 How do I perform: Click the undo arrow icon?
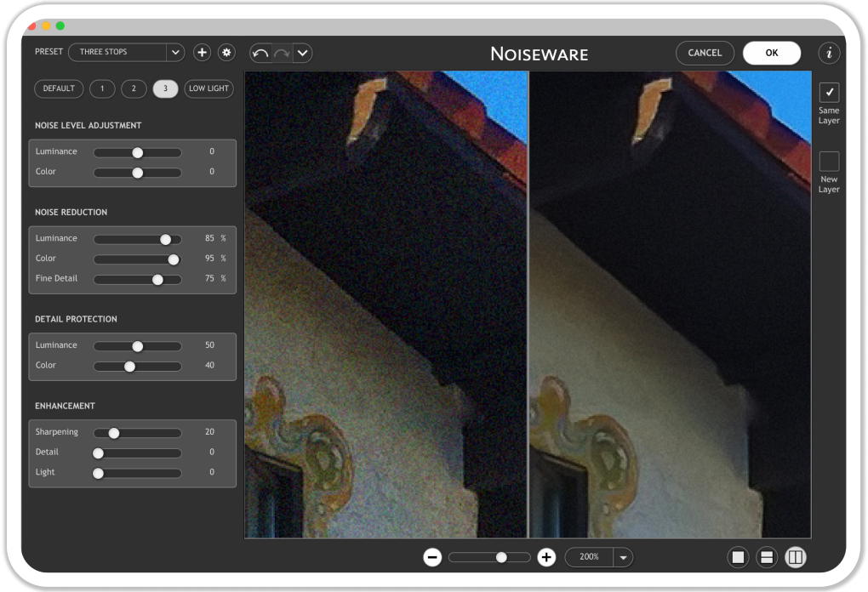coord(261,53)
